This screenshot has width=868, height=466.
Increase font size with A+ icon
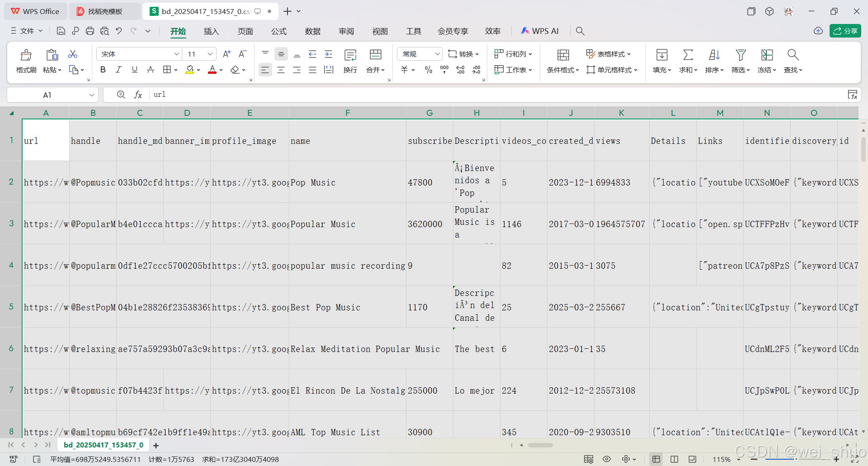[x=227, y=54]
